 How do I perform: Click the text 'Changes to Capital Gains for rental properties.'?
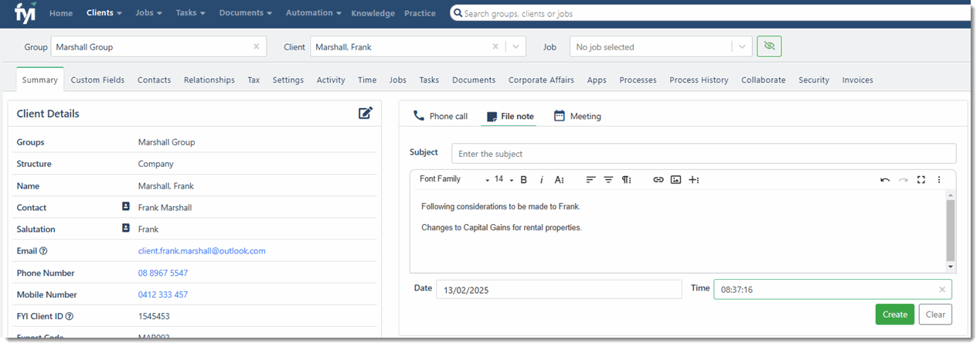(501, 228)
